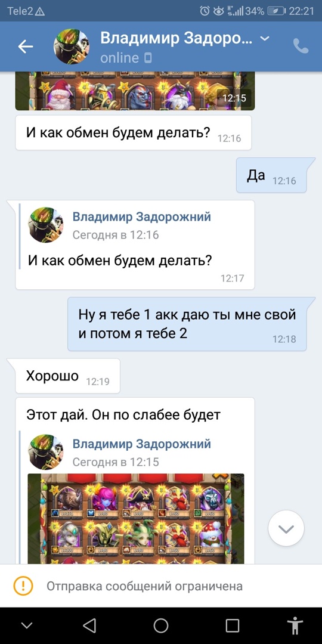Tap the scroll-to-bottom round chevron button
Viewport: 322px width, 644px height.
click(x=286, y=528)
